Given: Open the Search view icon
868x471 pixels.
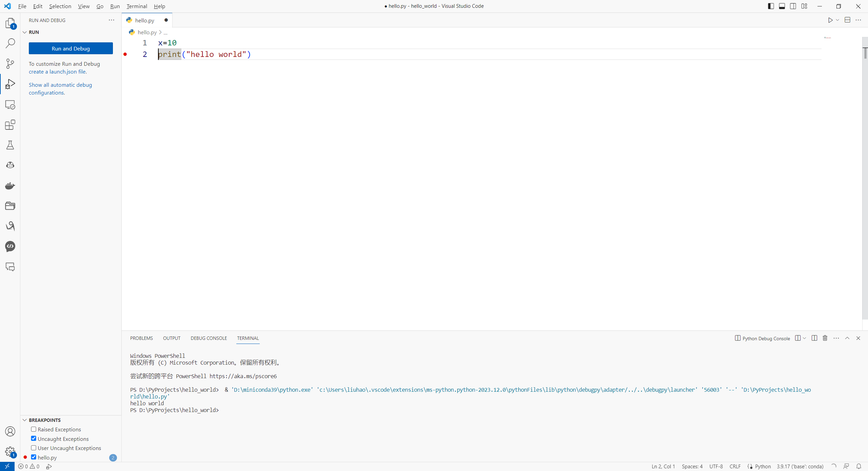Looking at the screenshot, I should [x=10, y=43].
